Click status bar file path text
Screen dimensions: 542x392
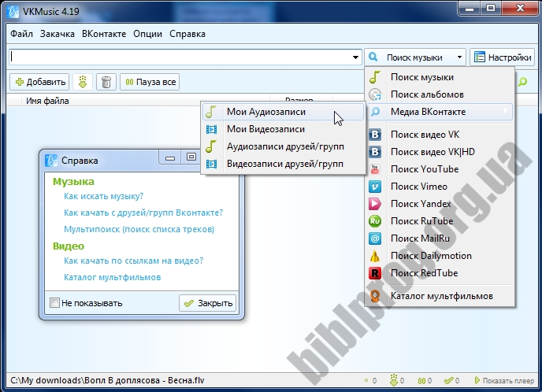pos(107,380)
